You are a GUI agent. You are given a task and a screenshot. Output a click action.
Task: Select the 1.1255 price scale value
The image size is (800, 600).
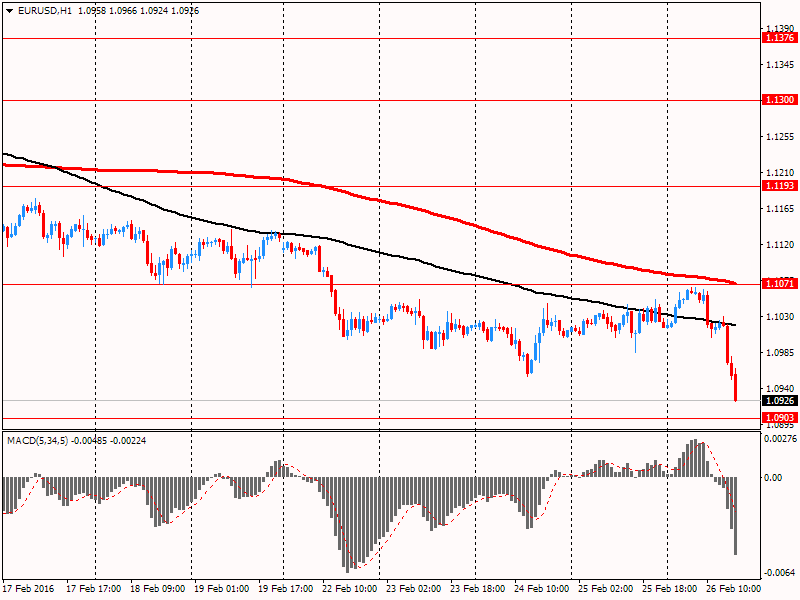780,137
